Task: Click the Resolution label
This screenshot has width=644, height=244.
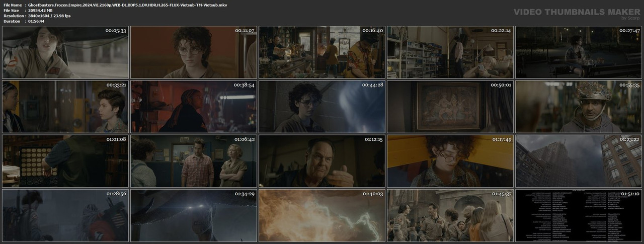Action: pyautogui.click(x=13, y=16)
